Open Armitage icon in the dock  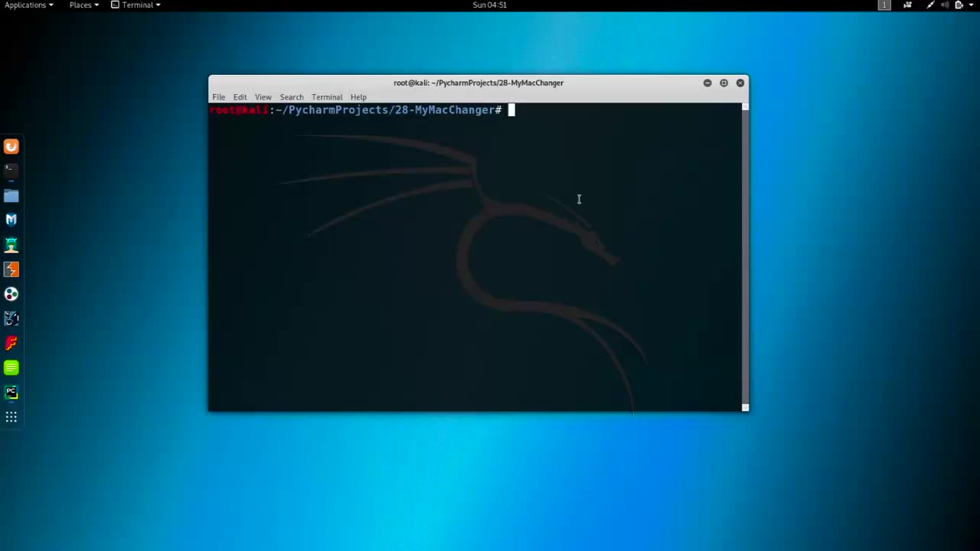pyautogui.click(x=11, y=245)
